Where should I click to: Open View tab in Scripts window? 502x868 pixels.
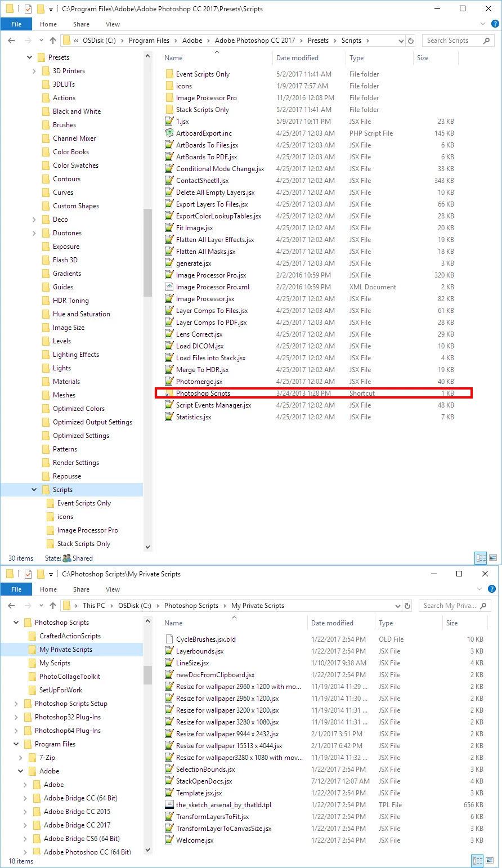[113, 24]
